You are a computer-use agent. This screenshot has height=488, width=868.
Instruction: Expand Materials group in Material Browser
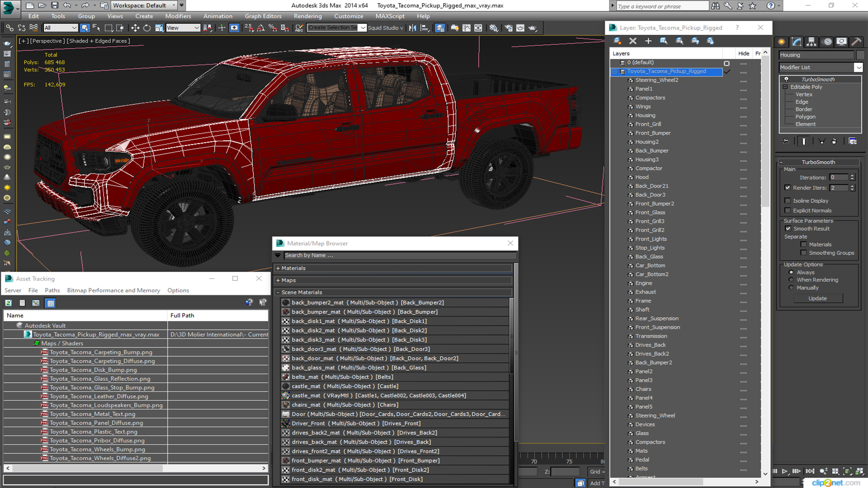[278, 268]
